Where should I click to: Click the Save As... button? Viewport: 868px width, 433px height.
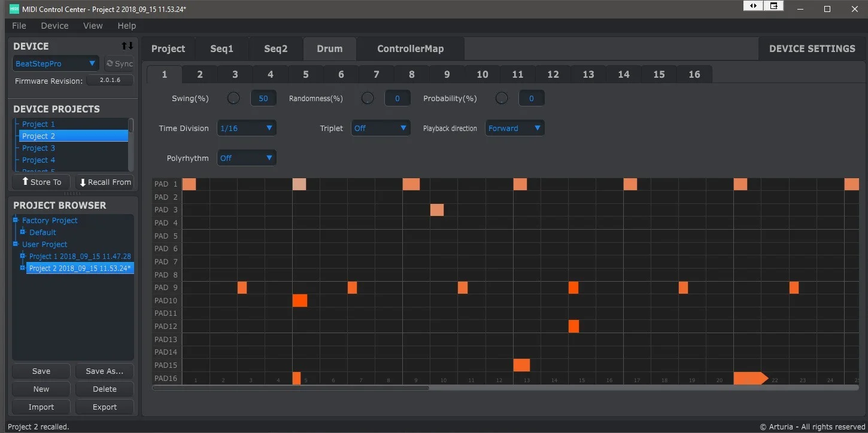tap(104, 371)
